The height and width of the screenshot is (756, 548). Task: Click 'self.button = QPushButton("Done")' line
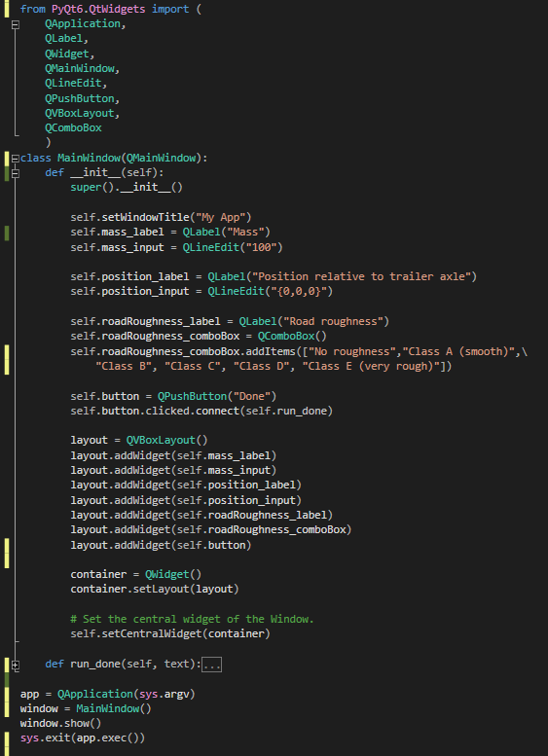pyautogui.click(x=173, y=396)
